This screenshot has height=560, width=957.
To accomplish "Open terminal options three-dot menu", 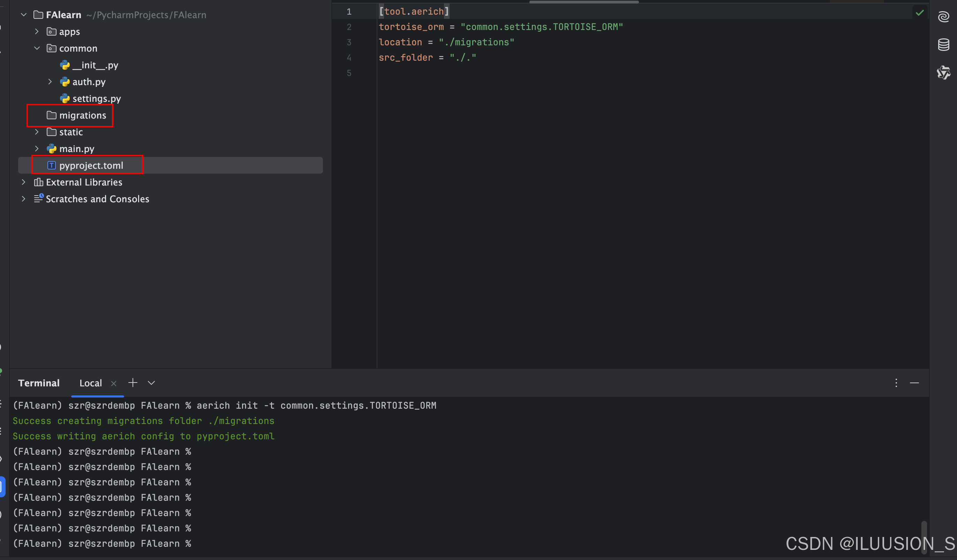I will coord(896,383).
